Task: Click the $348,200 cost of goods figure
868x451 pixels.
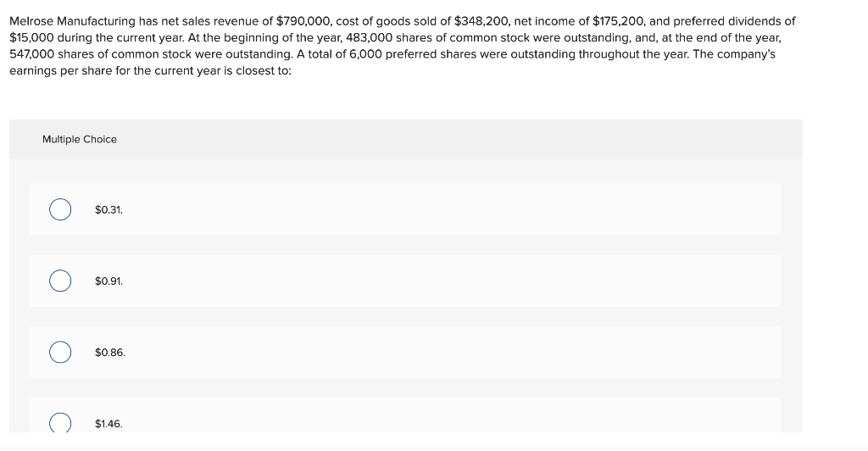Action: click(481, 21)
